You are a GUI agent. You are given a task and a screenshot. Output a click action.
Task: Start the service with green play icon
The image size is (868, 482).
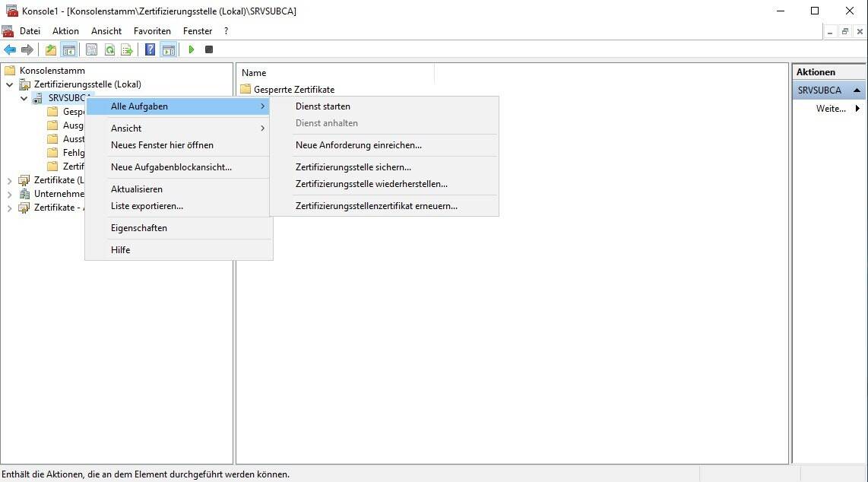(x=192, y=50)
